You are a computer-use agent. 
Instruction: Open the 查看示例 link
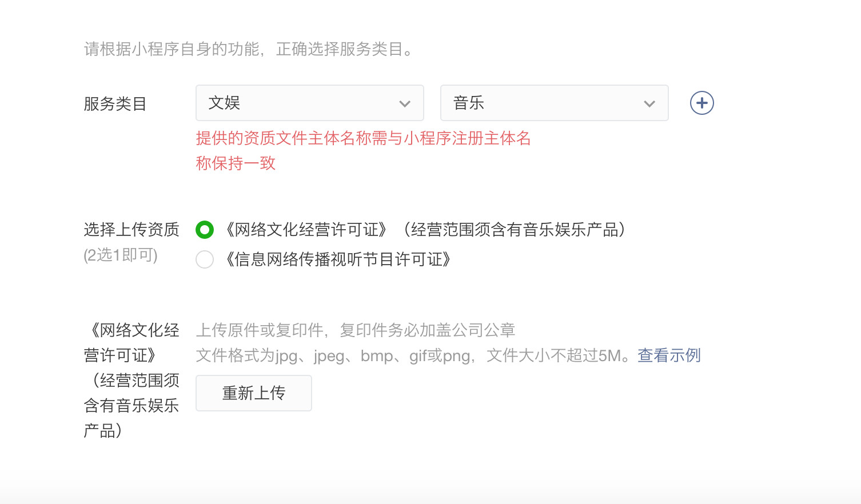(x=669, y=355)
